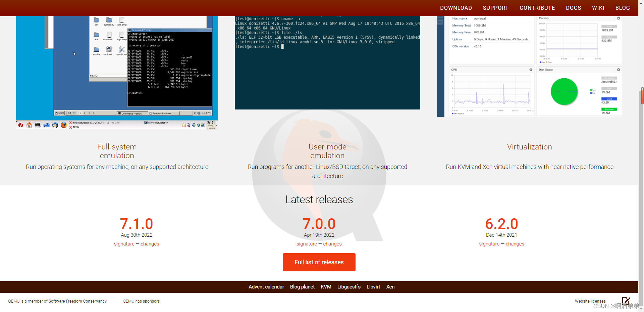
Task: Click the 7.0.0 version number
Action: (x=319, y=224)
